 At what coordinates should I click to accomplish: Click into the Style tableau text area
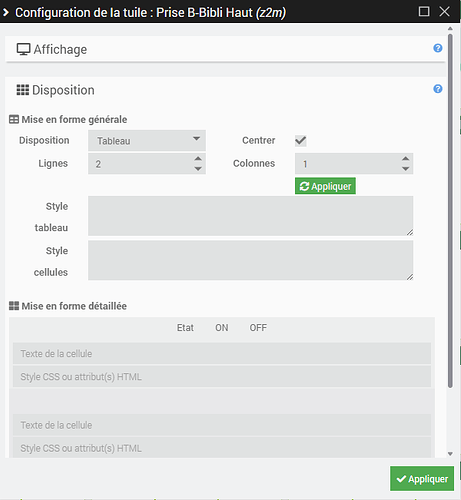tap(251, 216)
